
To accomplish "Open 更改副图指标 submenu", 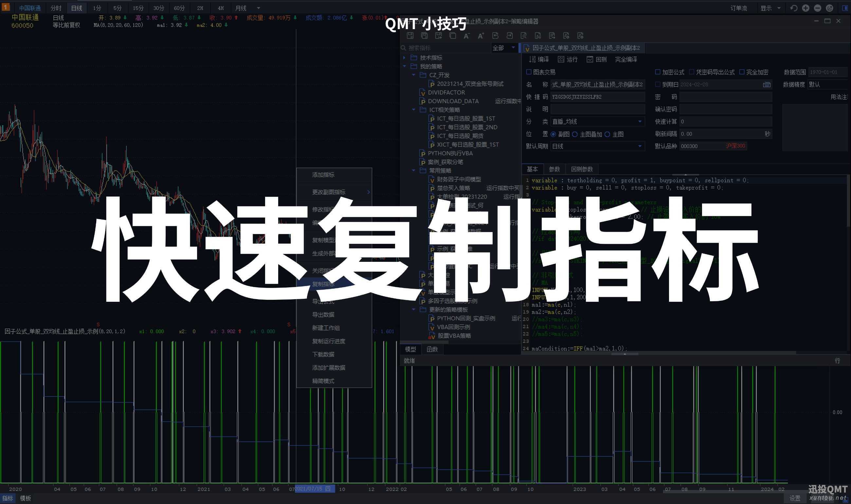I will pos(334,192).
